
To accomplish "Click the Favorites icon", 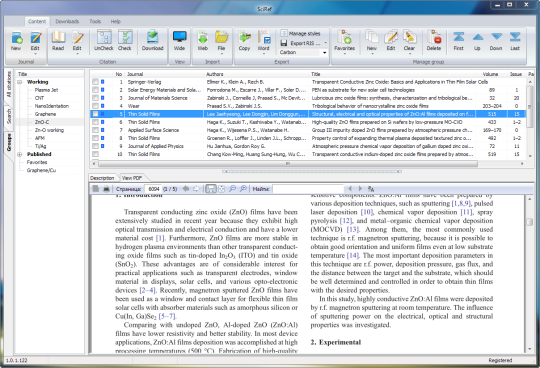I will [x=344, y=37].
